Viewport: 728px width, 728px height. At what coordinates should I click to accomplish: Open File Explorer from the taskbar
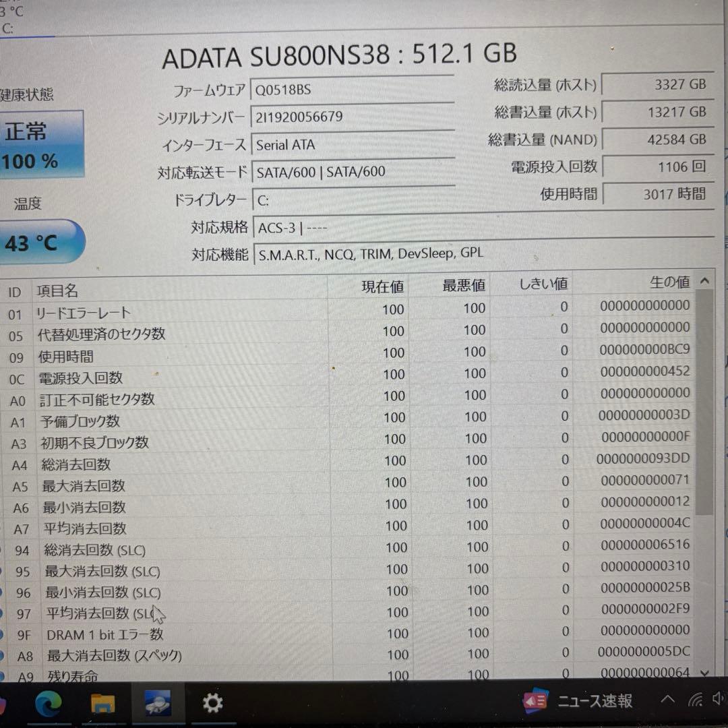102,704
